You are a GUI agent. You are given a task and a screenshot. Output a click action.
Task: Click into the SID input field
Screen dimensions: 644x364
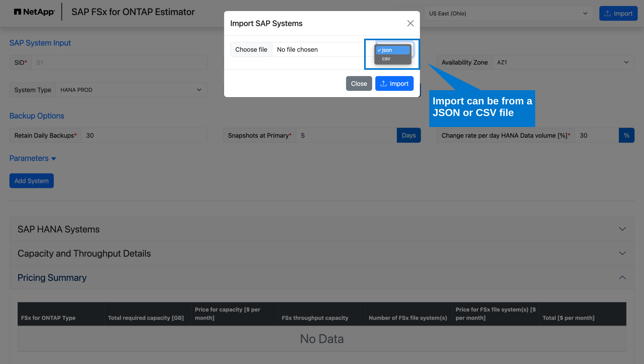(x=119, y=63)
